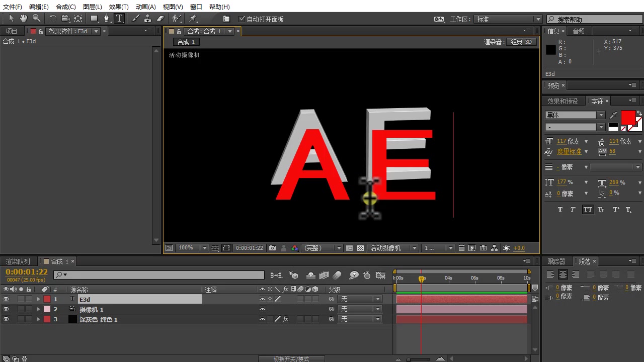Toggle Faux Bold in Character panel
Viewport: 644px width, 362px height.
[560, 210]
